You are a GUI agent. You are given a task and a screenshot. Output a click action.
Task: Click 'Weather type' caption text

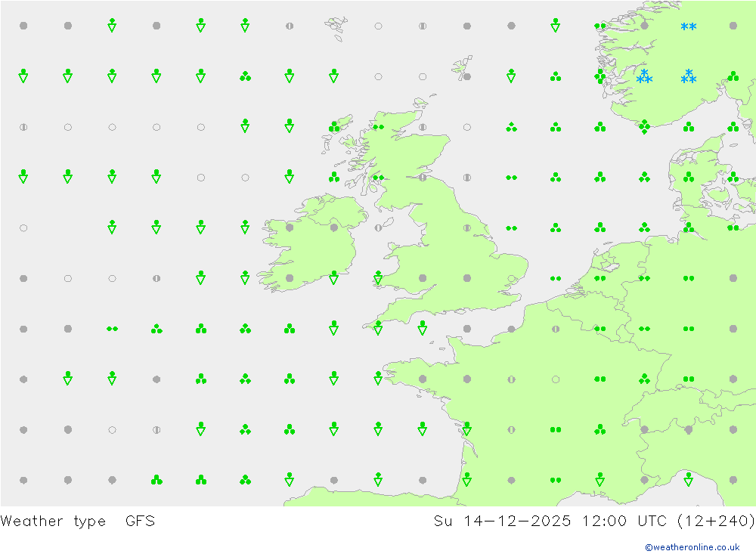53,522
